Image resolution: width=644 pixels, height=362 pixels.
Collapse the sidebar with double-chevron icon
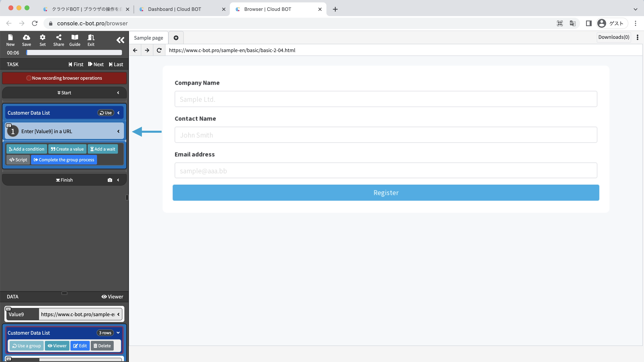tap(120, 40)
